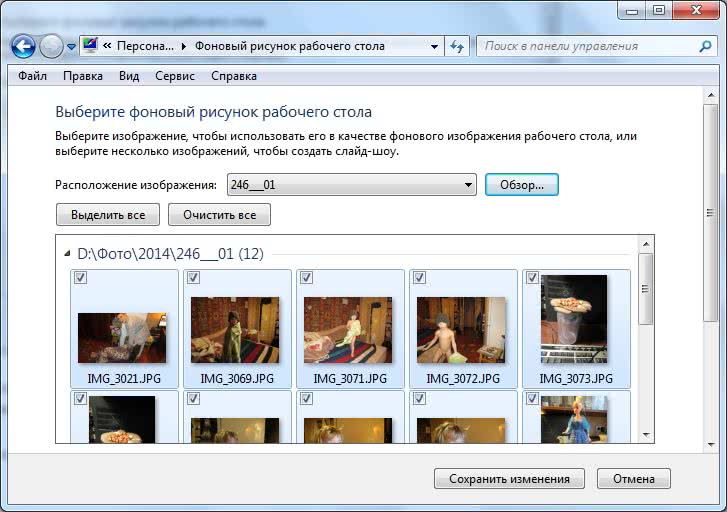727x512 pixels.
Task: Open the Расположение изображения combo box
Action: (351, 185)
